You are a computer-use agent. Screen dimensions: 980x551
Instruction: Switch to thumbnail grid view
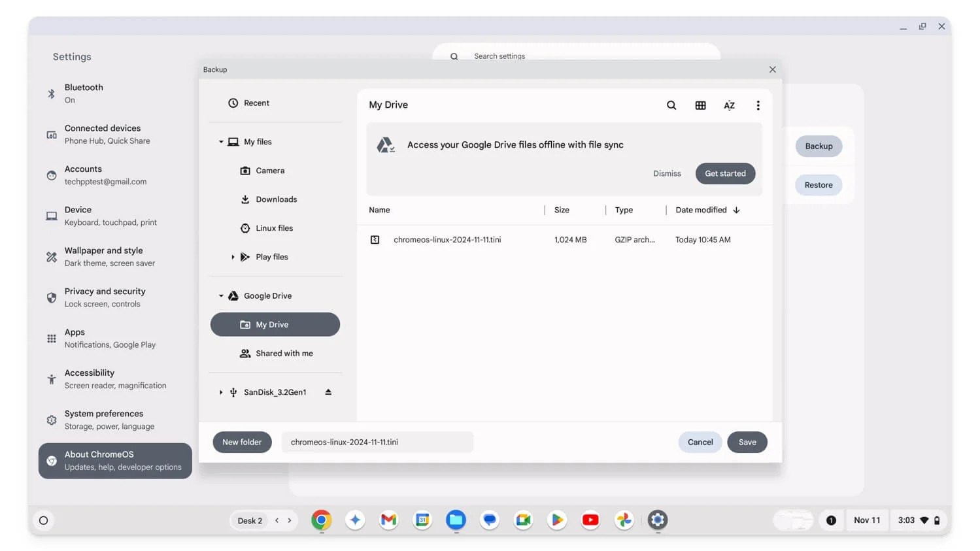pos(700,105)
